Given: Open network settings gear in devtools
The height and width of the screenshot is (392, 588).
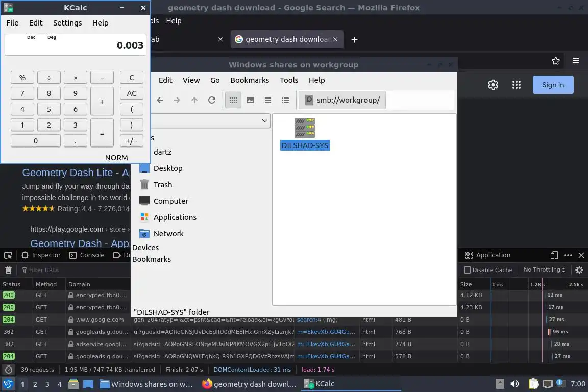Looking at the screenshot, I should click(579, 270).
